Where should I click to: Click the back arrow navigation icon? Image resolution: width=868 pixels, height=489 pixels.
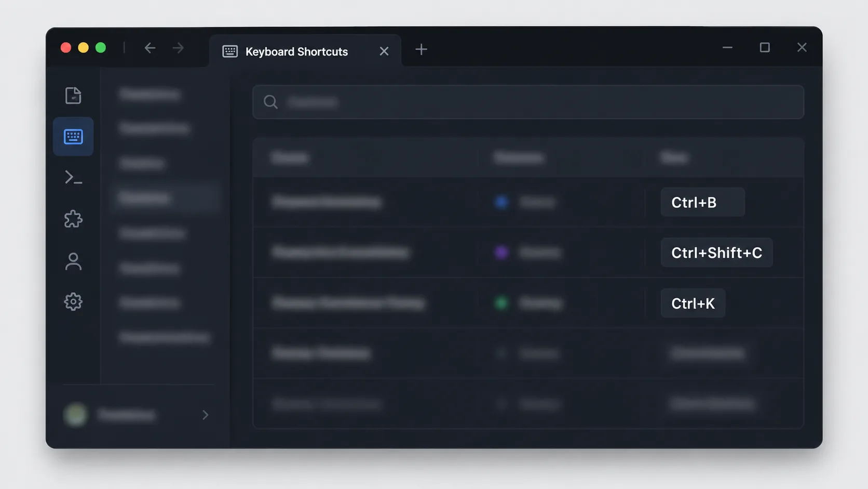click(x=150, y=48)
